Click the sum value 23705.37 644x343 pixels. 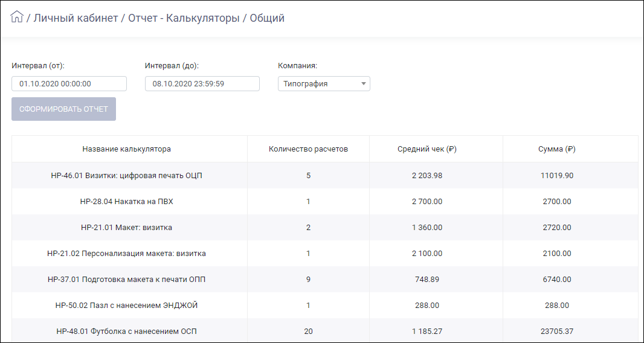tap(557, 331)
